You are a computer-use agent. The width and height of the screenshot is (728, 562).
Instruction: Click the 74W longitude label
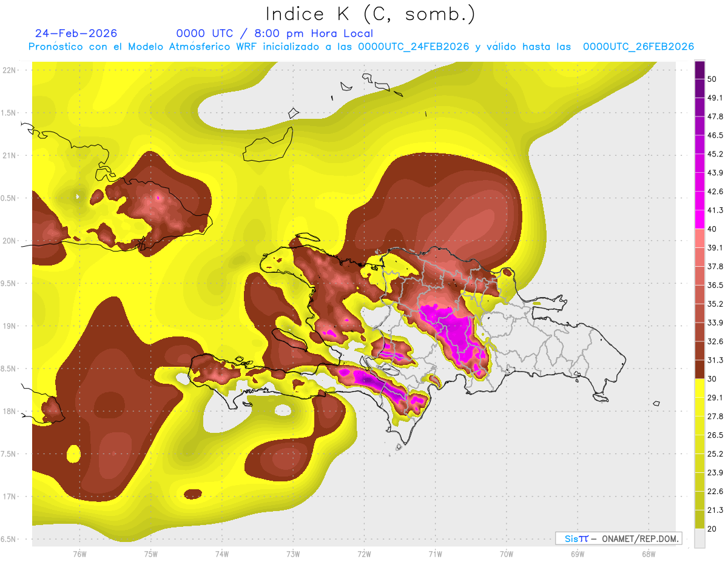point(222,554)
